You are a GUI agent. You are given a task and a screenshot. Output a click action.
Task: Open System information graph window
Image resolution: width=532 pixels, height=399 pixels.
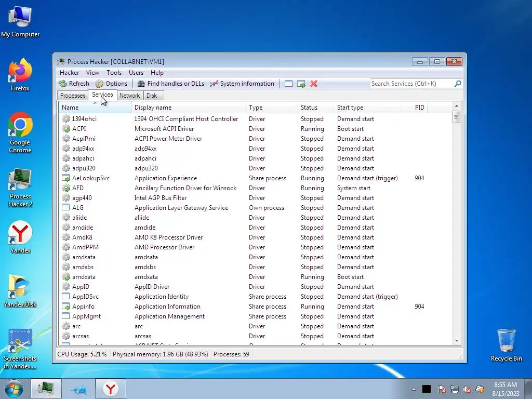tap(242, 84)
